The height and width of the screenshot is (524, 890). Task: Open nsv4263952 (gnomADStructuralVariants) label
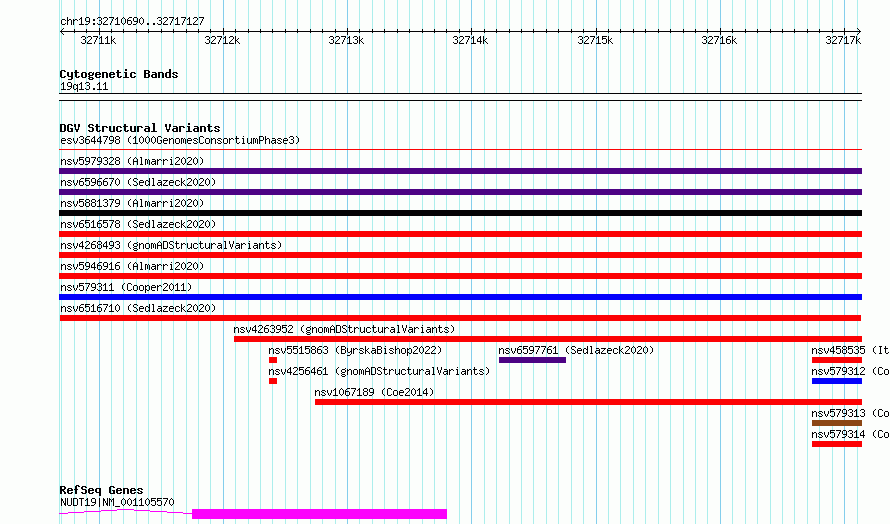coord(345,329)
